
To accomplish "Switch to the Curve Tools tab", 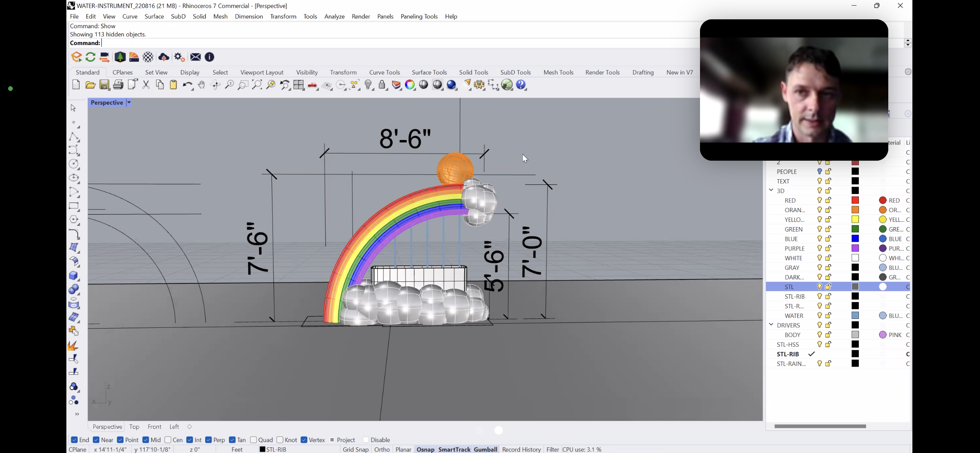I will tap(384, 72).
